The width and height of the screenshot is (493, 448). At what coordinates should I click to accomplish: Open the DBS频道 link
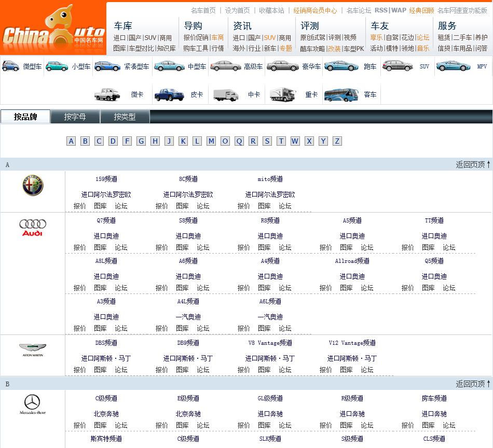click(x=106, y=343)
